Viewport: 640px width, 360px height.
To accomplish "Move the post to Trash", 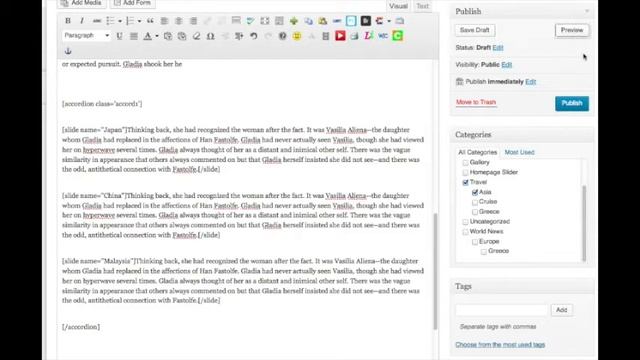I will point(476,102).
